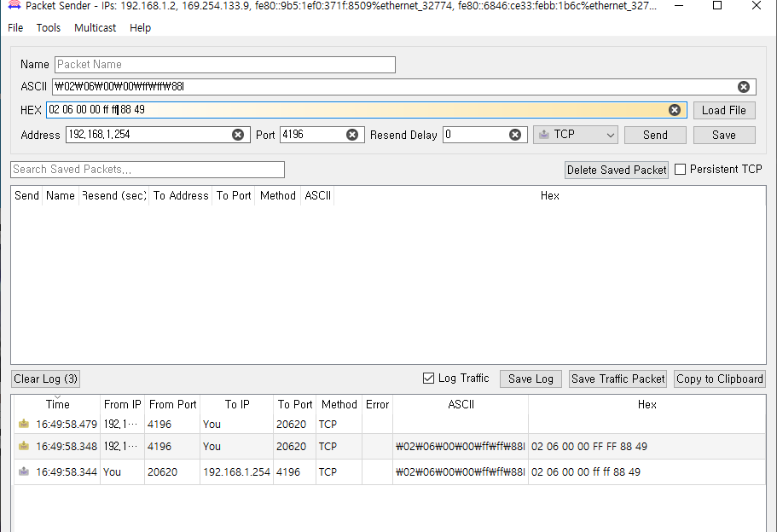
Task: Click saved packets Send column header
Action: click(26, 195)
